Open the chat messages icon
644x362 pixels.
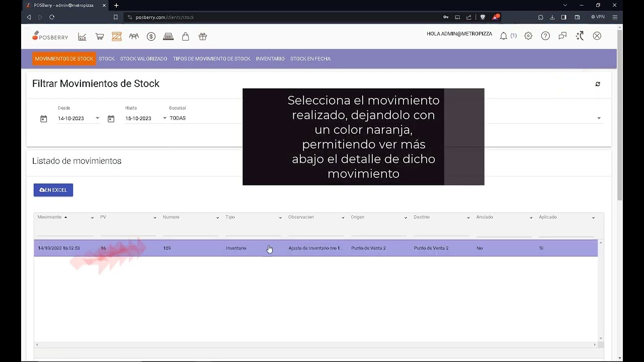562,36
